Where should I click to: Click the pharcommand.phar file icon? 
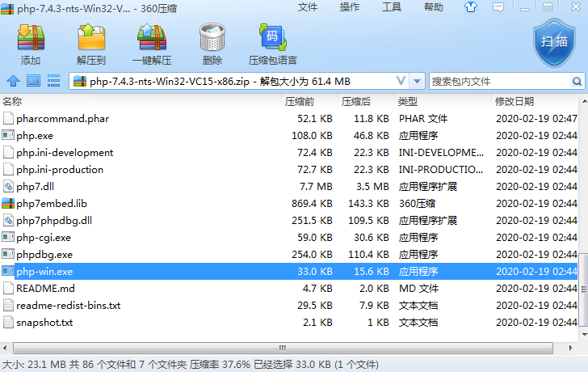(8, 118)
